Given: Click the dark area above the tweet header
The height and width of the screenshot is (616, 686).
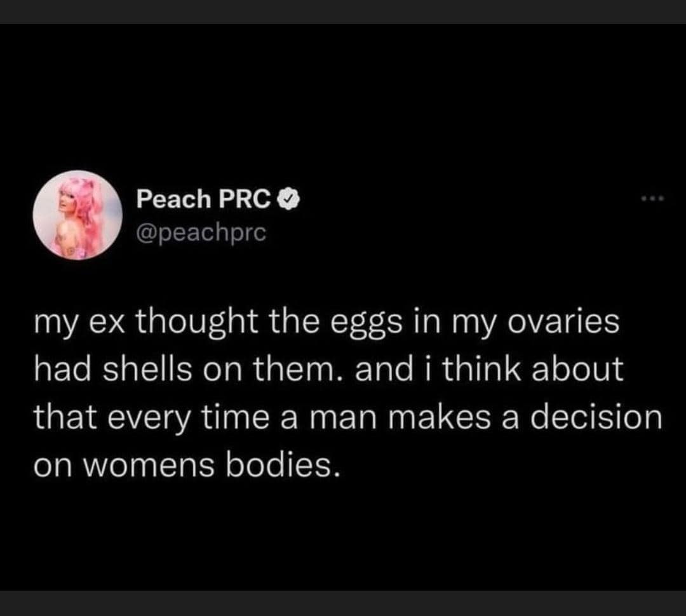Looking at the screenshot, I should pyautogui.click(x=343, y=102).
